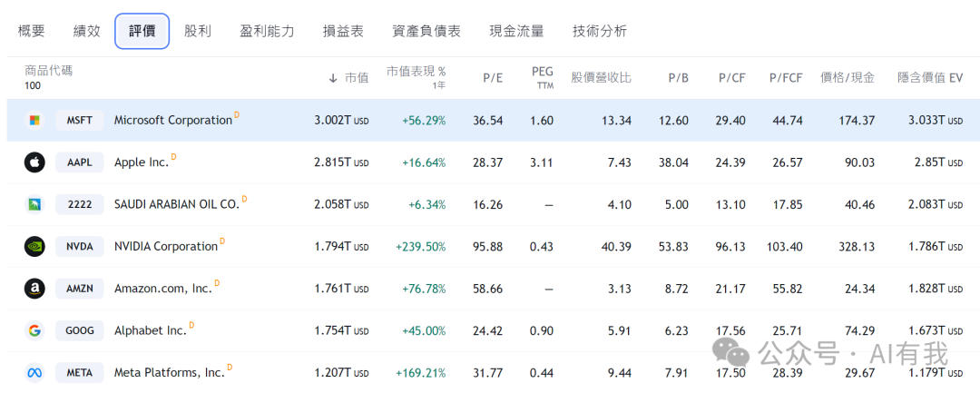This screenshot has width=980, height=393.
Task: Click the Meta logo icon
Action: click(34, 372)
